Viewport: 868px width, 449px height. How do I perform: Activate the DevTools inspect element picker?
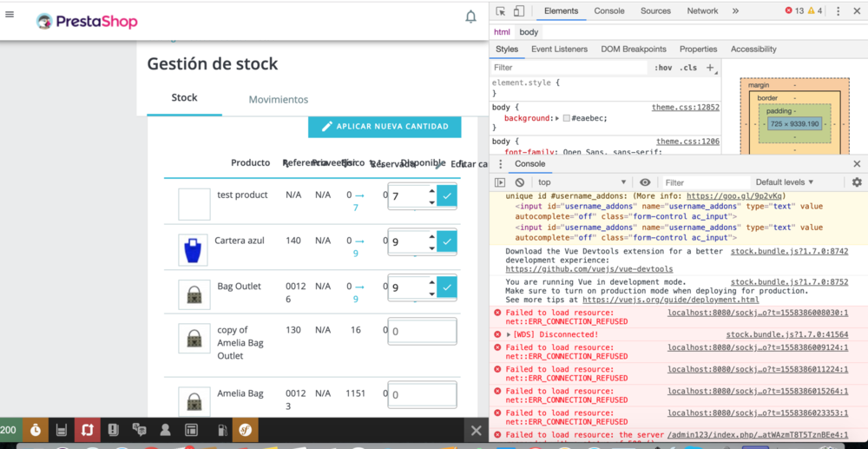[501, 11]
